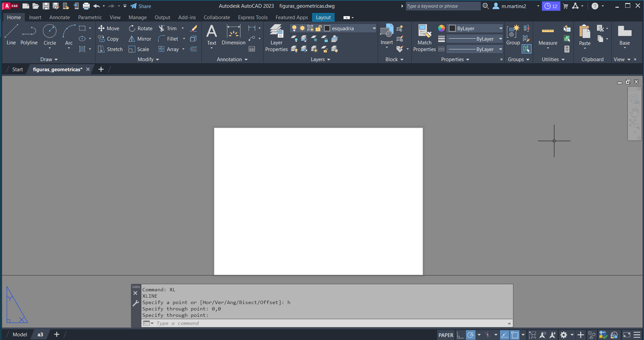The height and width of the screenshot is (340, 644).
Task: Click the color wheel object color icon
Action: pyautogui.click(x=442, y=28)
